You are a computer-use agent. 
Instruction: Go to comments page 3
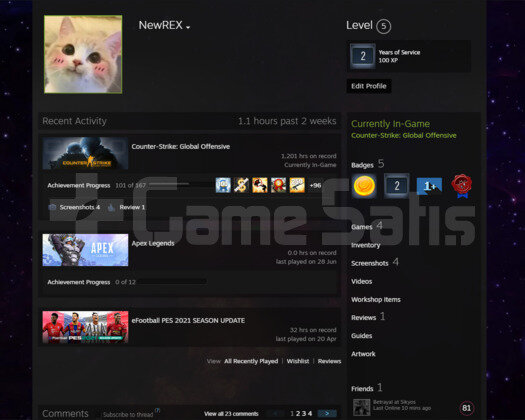click(x=304, y=414)
